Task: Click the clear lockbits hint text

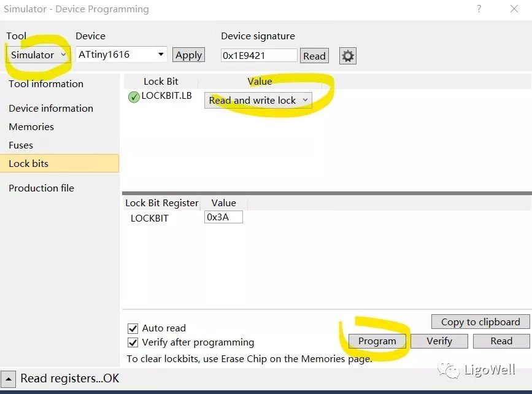Action: (249, 359)
